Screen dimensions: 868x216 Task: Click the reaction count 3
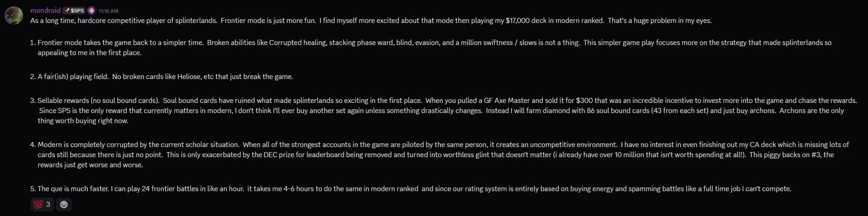[x=48, y=205]
